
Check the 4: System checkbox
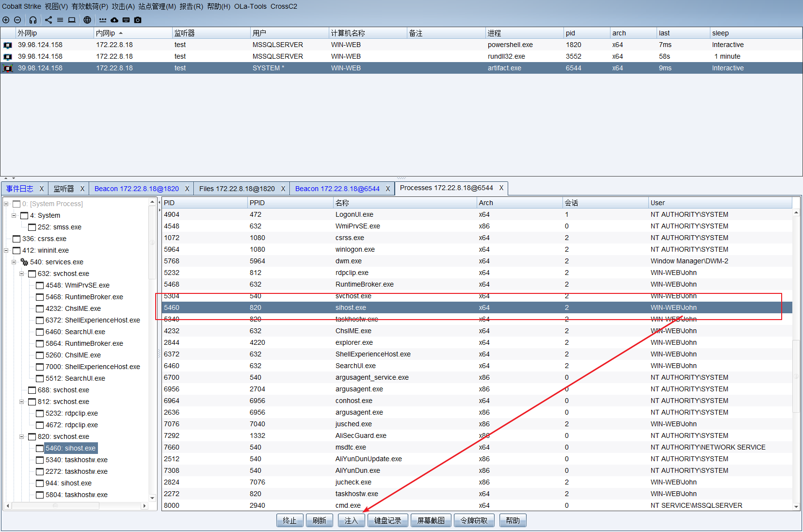(x=24, y=215)
